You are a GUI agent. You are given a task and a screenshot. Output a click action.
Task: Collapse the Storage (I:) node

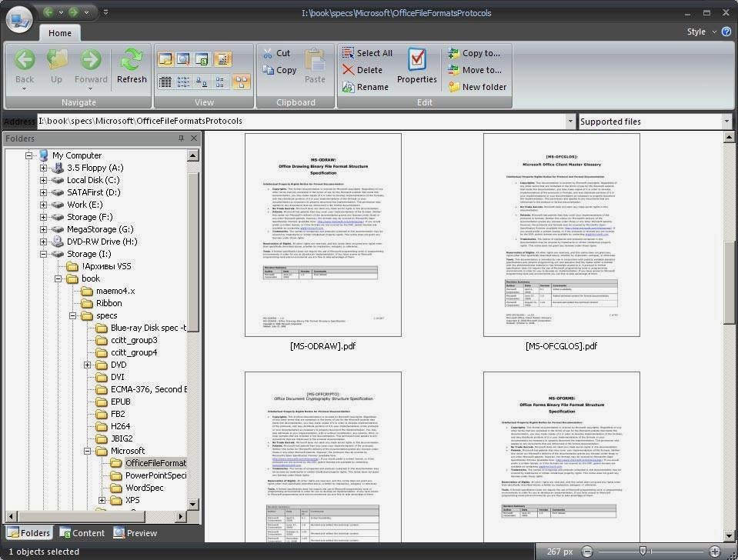(x=43, y=254)
